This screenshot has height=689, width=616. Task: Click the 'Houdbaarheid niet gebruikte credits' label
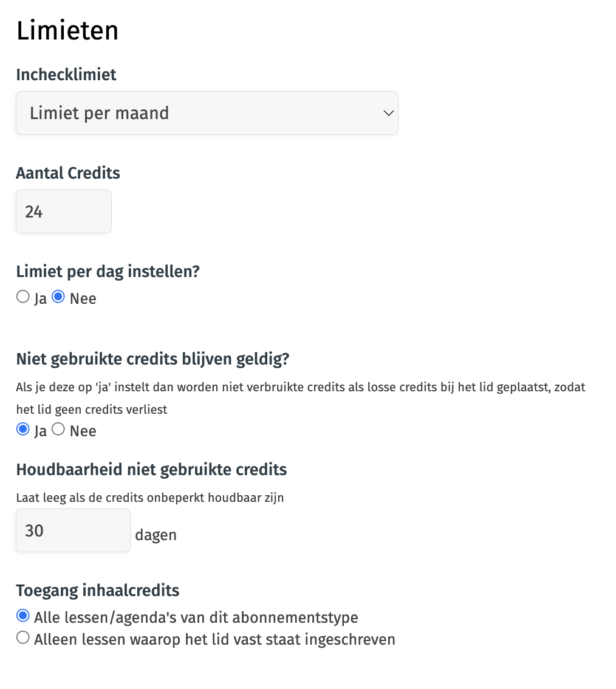coord(152,469)
